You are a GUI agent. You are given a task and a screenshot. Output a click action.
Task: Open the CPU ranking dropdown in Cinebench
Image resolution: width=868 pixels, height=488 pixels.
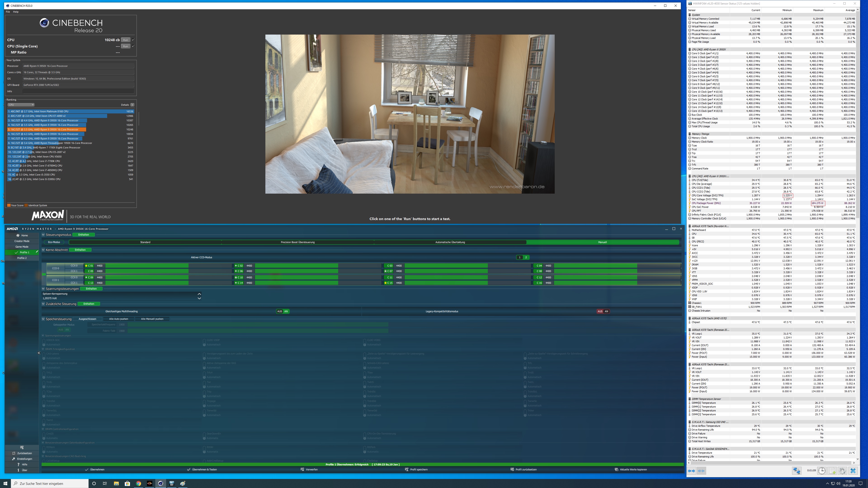point(21,105)
